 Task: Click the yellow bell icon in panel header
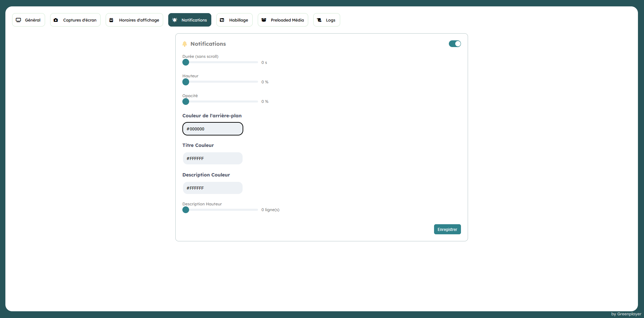(185, 44)
